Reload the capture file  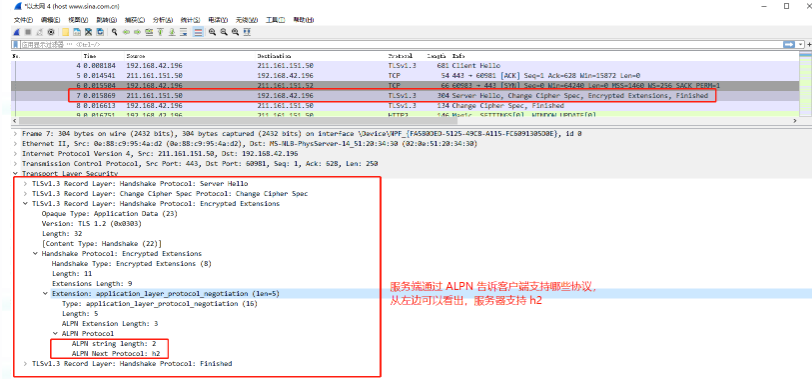99,32
